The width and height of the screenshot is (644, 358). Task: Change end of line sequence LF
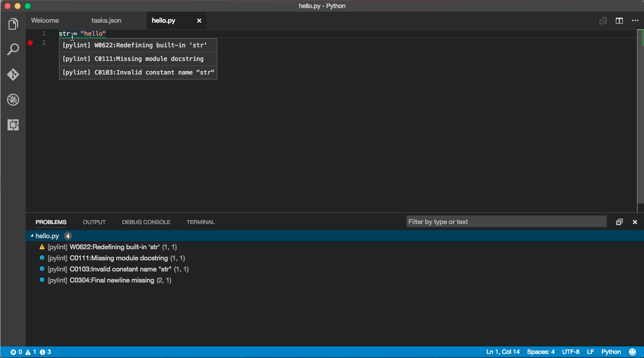591,352
